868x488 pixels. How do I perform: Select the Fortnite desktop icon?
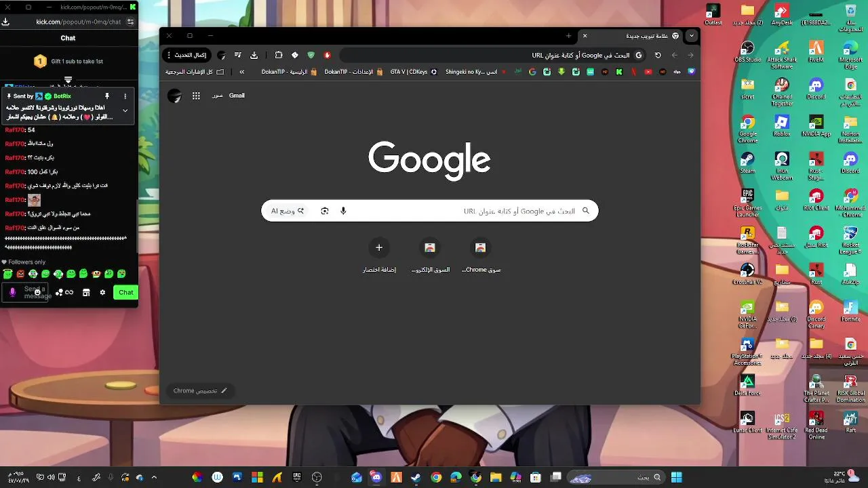coord(850,310)
